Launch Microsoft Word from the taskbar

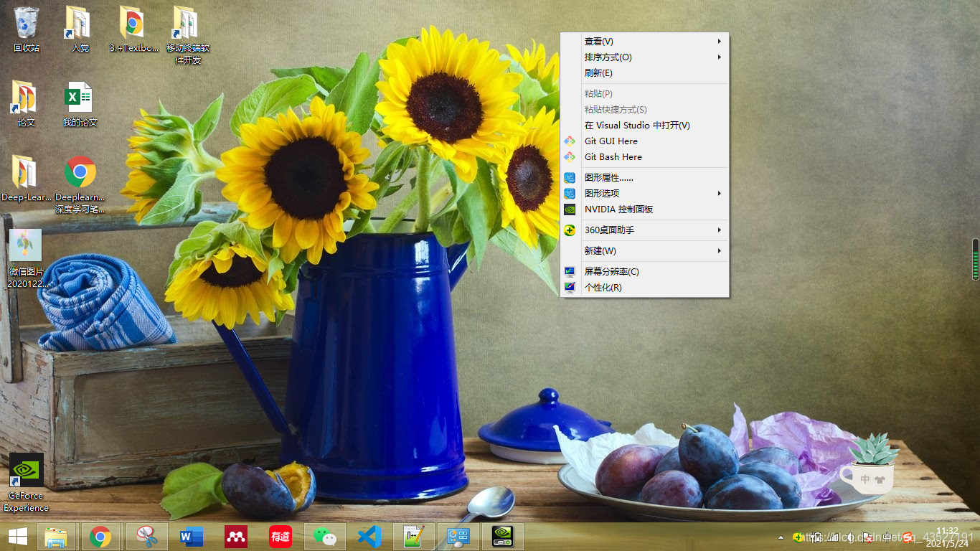coord(192,537)
